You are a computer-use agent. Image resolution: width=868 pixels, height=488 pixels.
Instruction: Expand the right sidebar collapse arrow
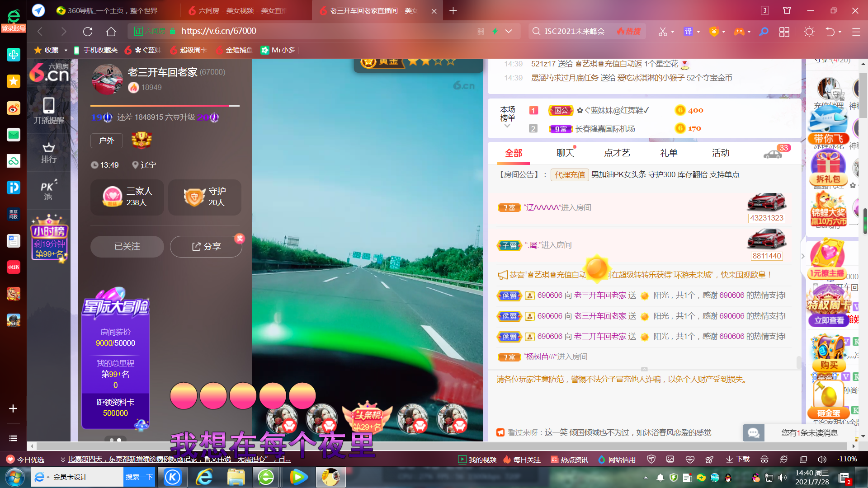[803, 256]
